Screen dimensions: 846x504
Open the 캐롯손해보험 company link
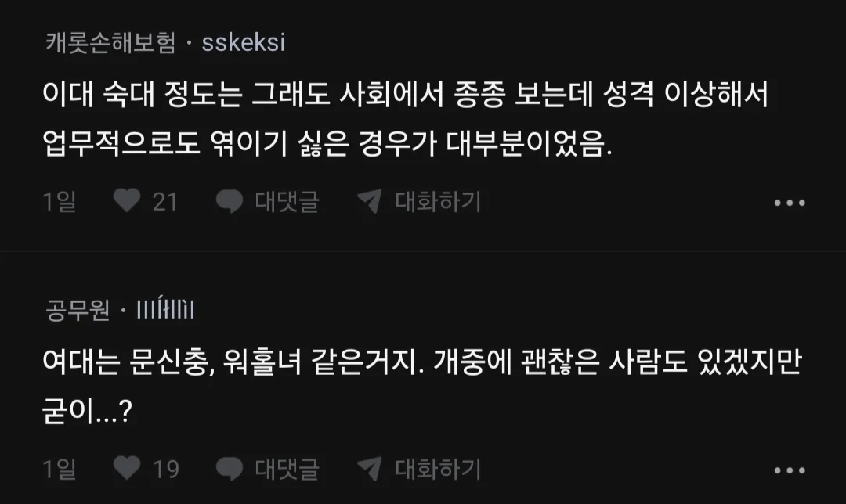(x=110, y=43)
